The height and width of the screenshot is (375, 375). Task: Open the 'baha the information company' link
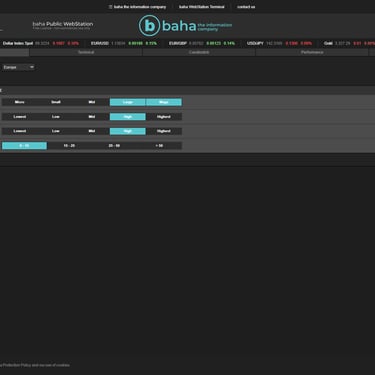(x=140, y=7)
